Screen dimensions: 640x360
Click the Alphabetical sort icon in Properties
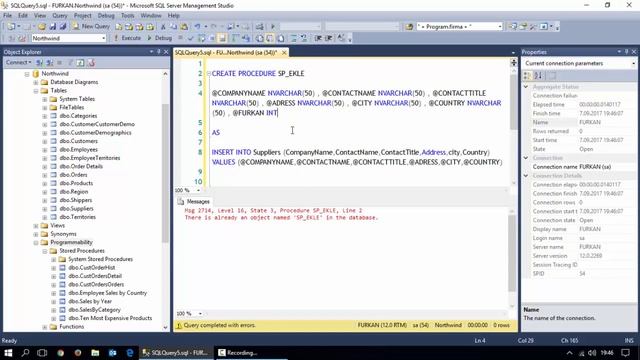pos(538,76)
